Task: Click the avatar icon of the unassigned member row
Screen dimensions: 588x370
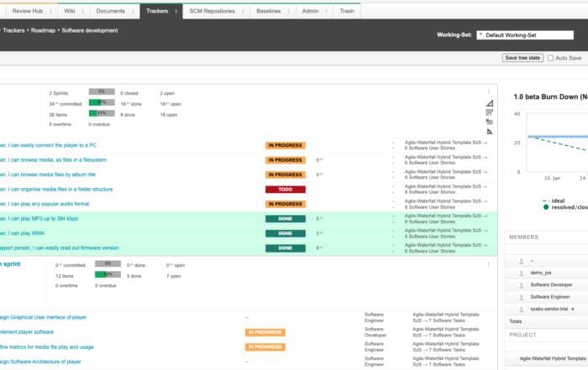Action: coord(522,261)
